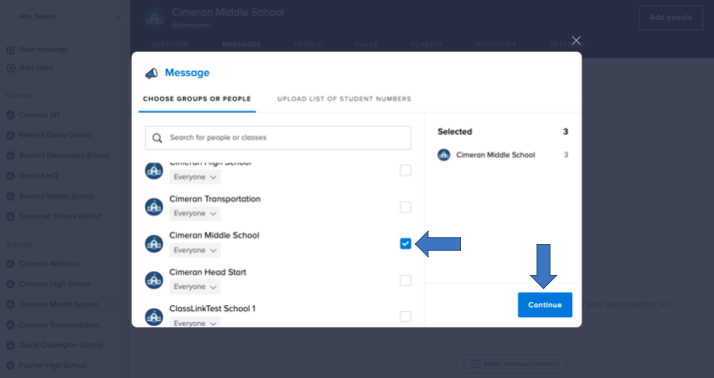Open Remind Middle School in the sidebar

click(56, 196)
